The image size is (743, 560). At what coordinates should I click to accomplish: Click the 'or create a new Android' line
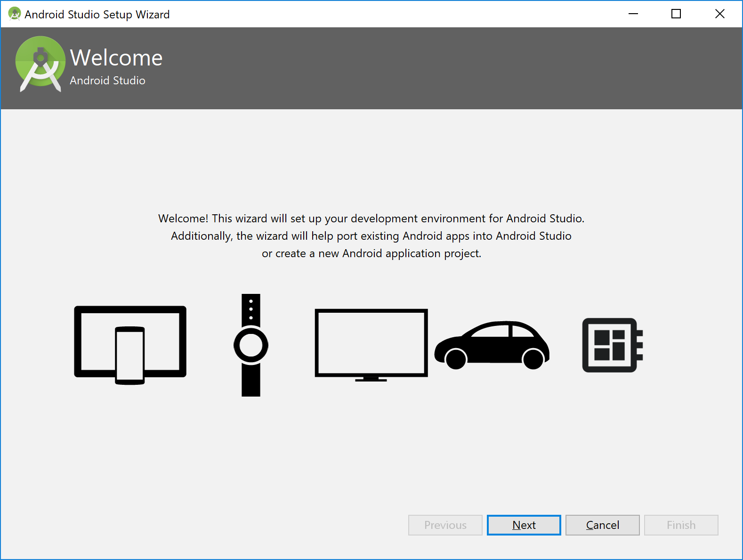(371, 253)
